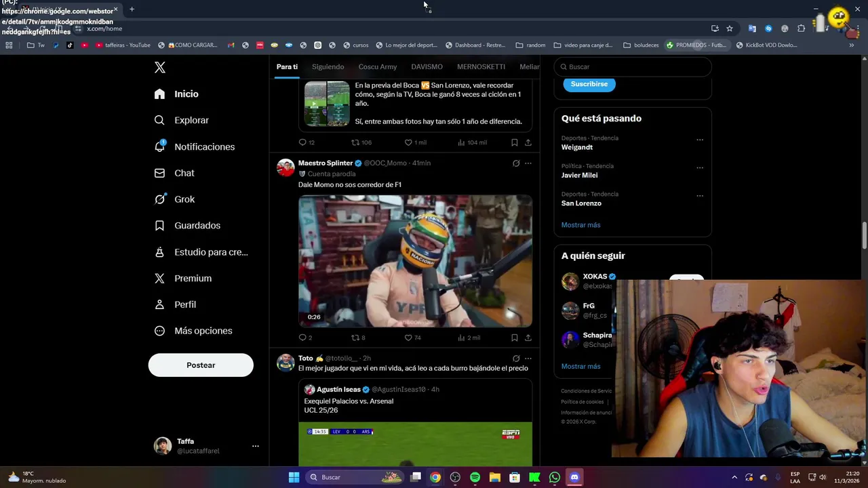The width and height of the screenshot is (868, 488).
Task: Click Mostrar más under A quién seguir
Action: click(580, 366)
